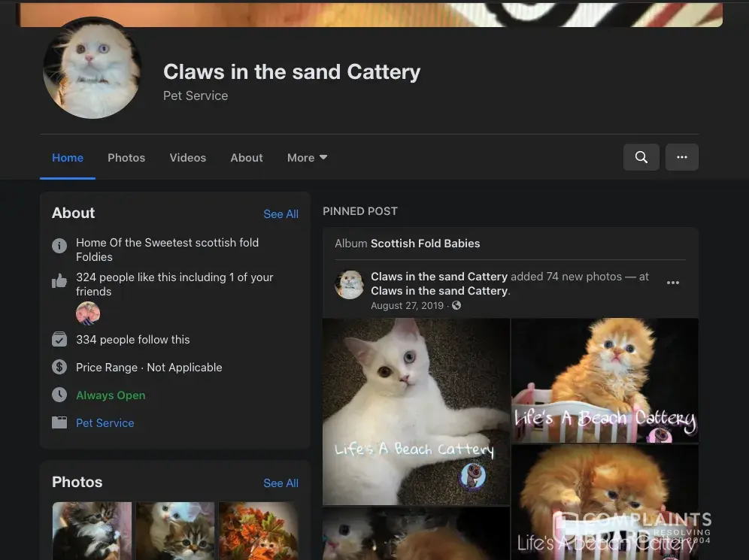Viewport: 749px width, 560px height.
Task: Expand the More dropdown tab
Action: (x=307, y=158)
